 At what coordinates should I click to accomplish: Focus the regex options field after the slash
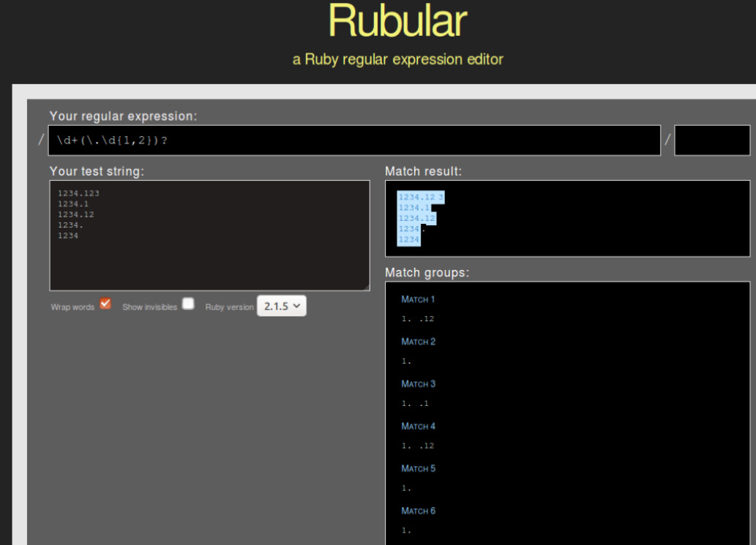click(712, 140)
